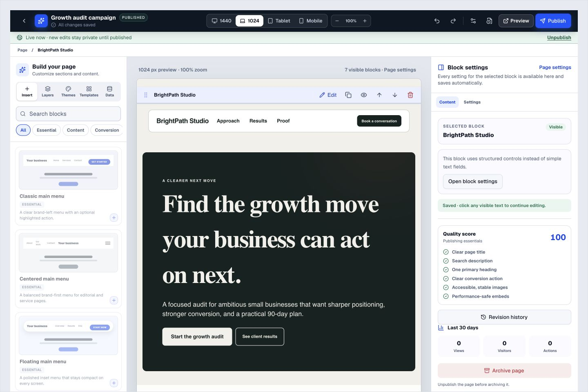Screen dimensions: 588x392
Task: Filter blocks by Essential
Action: 47,130
